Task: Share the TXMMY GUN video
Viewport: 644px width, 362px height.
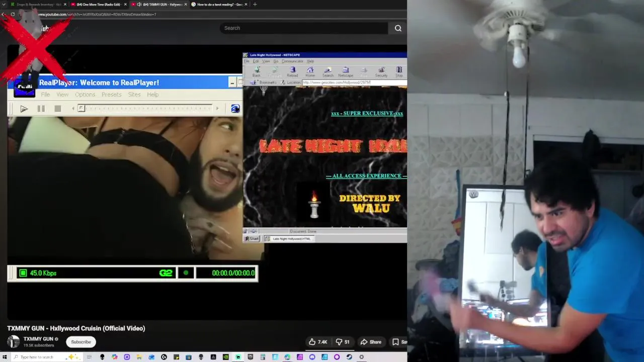Action: 371,342
